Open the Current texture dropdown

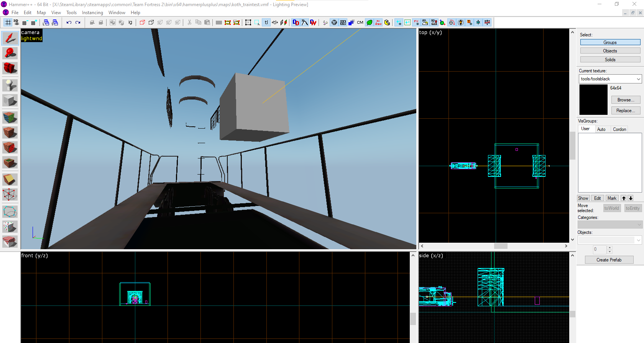610,79
